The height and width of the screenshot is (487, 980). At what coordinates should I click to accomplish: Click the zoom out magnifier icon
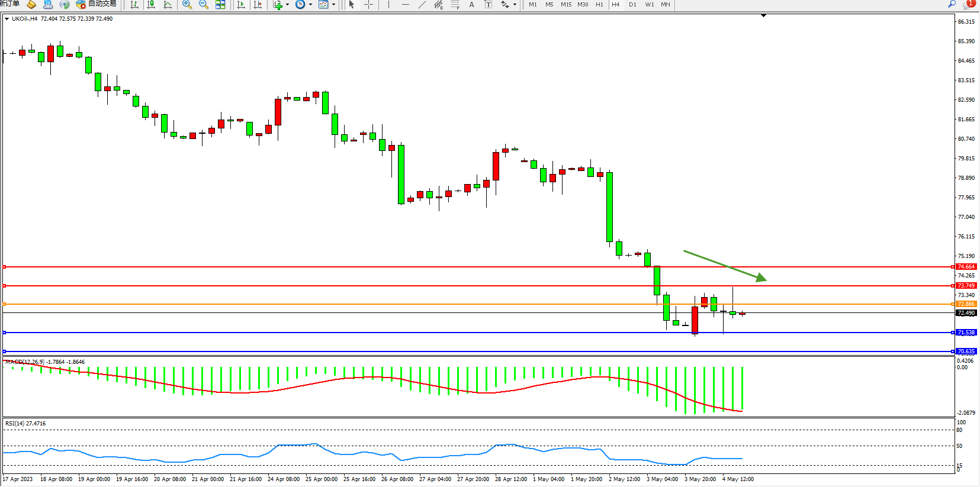click(204, 5)
